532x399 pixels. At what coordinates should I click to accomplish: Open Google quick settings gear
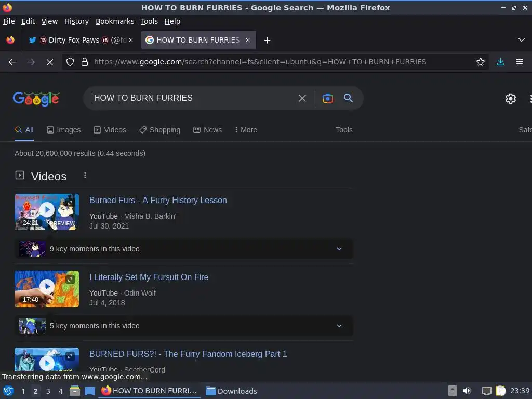coord(510,99)
